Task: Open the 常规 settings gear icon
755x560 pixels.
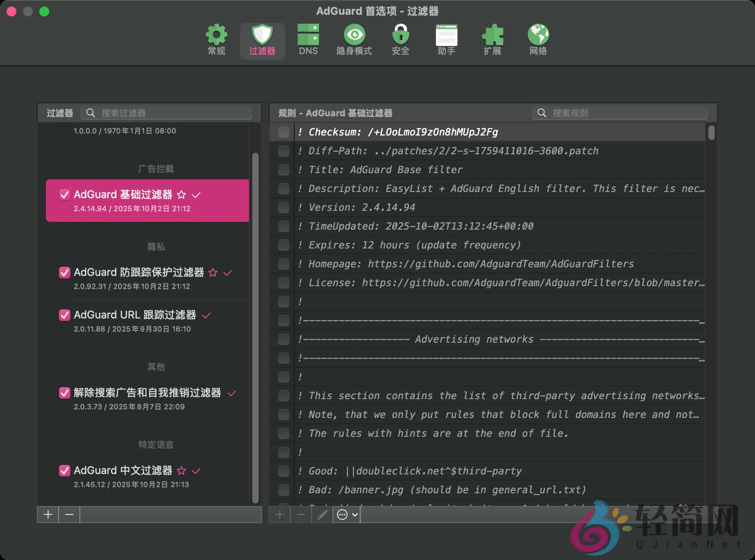Action: coord(216,39)
